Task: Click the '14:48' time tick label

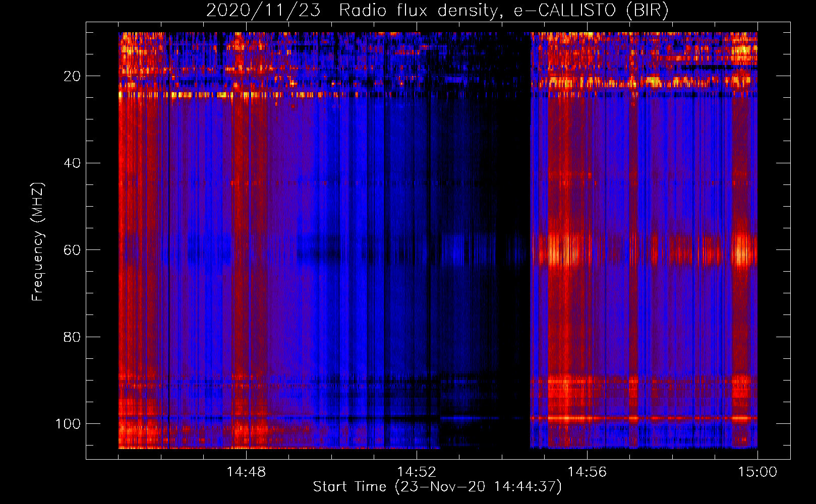Action: [x=246, y=472]
